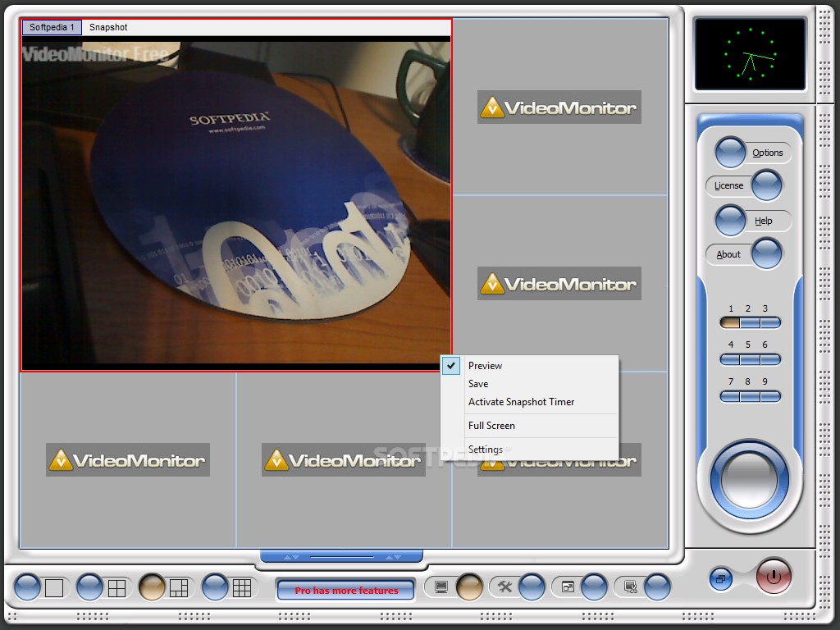This screenshot has width=840, height=630.
Task: Select the empty camera pane beside the live feed
Action: pyautogui.click(x=559, y=107)
